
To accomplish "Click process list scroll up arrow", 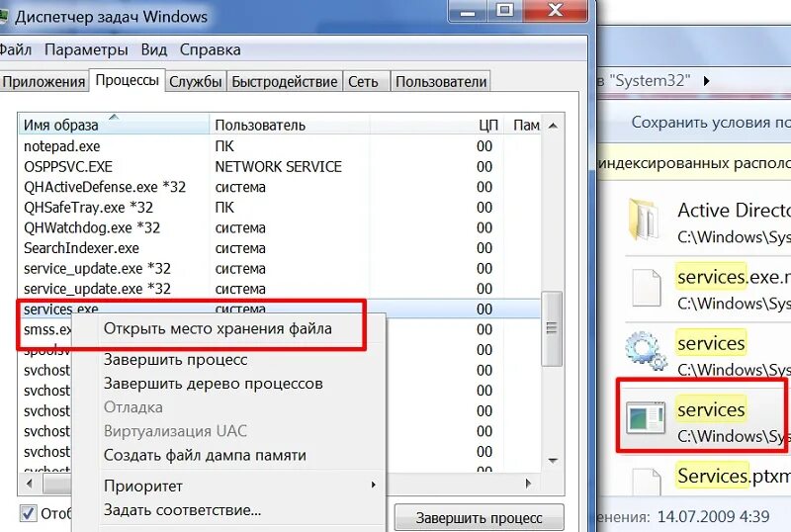I will 553,126.
